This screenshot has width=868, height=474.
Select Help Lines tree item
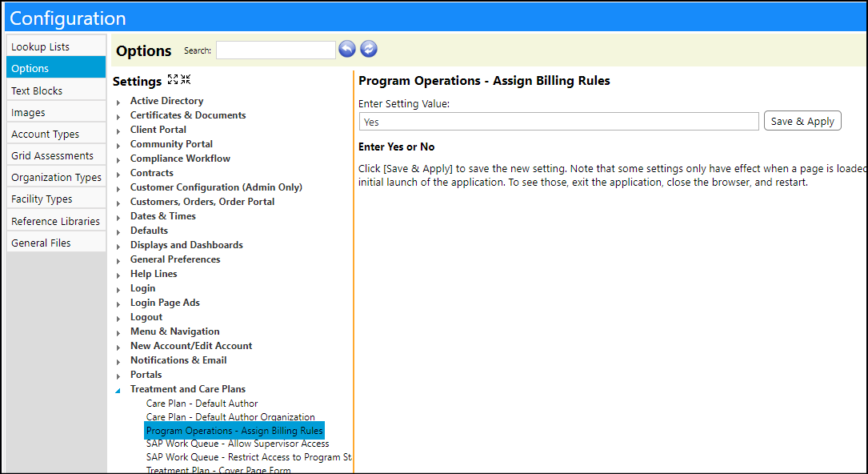(x=154, y=274)
